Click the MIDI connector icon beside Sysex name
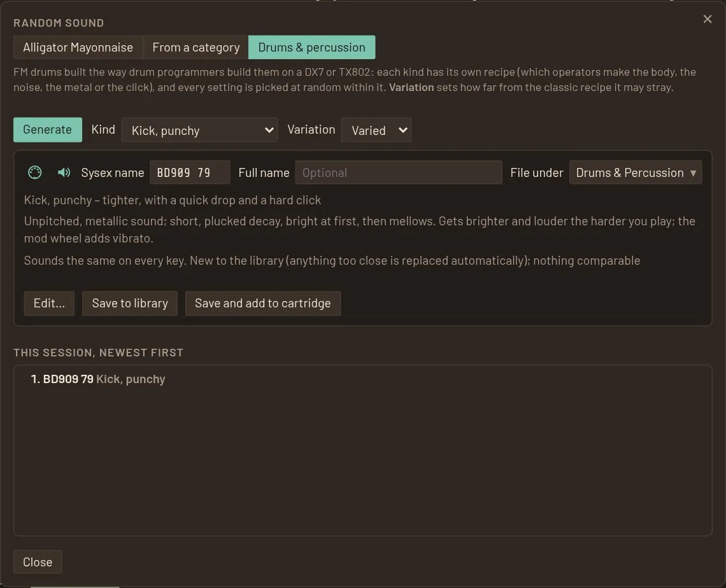726x588 pixels. click(x=35, y=172)
